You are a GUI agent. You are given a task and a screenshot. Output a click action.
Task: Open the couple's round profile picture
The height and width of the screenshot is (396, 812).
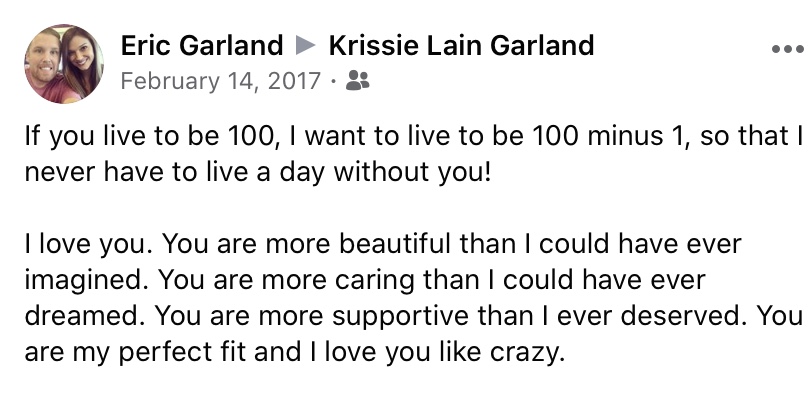coord(64,64)
